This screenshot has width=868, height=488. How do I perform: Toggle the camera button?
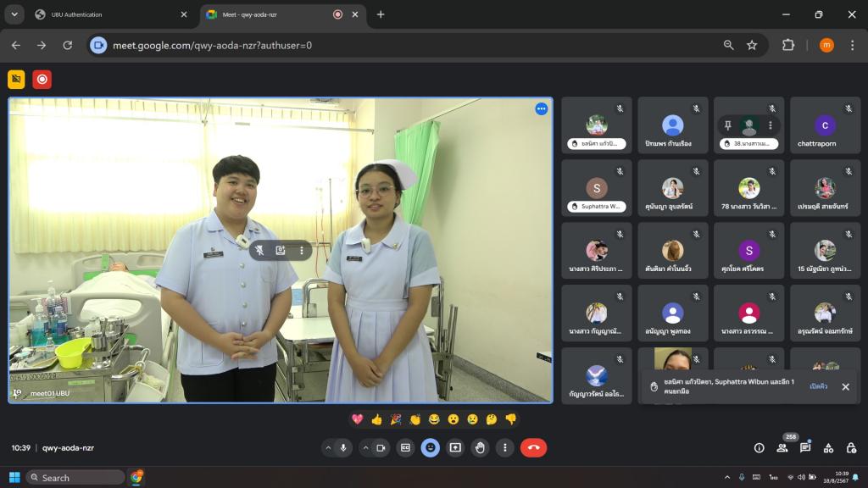pos(381,447)
